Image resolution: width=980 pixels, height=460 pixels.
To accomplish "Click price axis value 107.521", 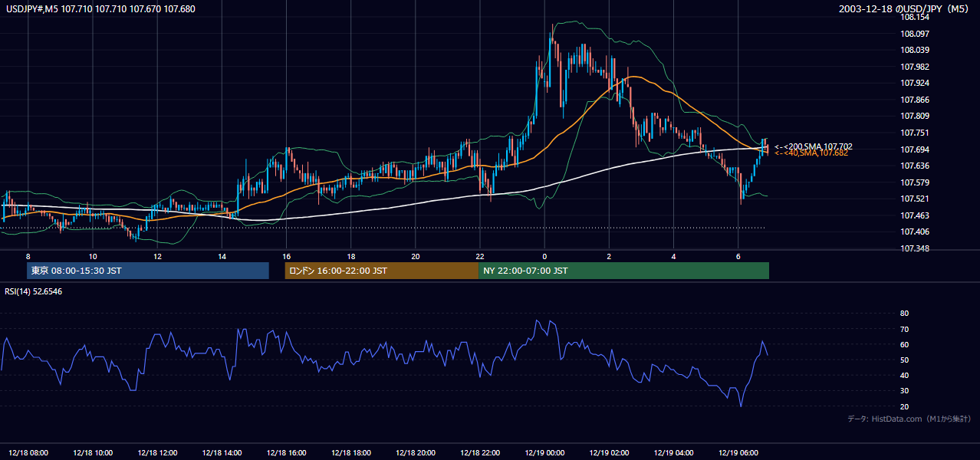I will tap(915, 199).
